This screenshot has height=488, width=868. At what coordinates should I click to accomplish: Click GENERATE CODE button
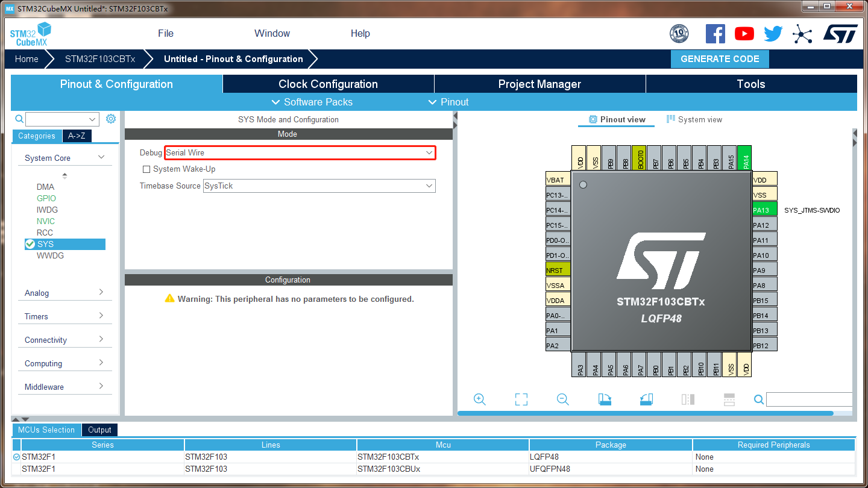[x=720, y=59]
